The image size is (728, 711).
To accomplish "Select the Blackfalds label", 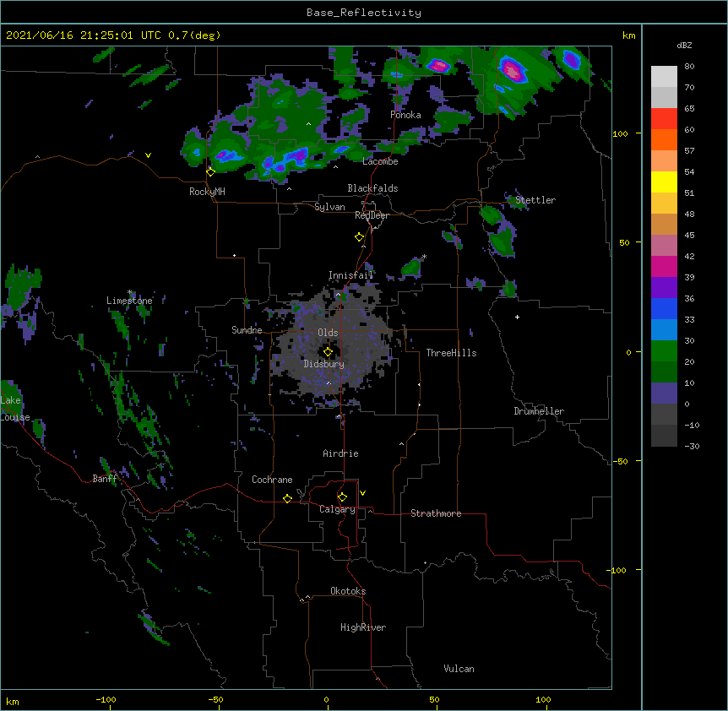I will (x=372, y=188).
